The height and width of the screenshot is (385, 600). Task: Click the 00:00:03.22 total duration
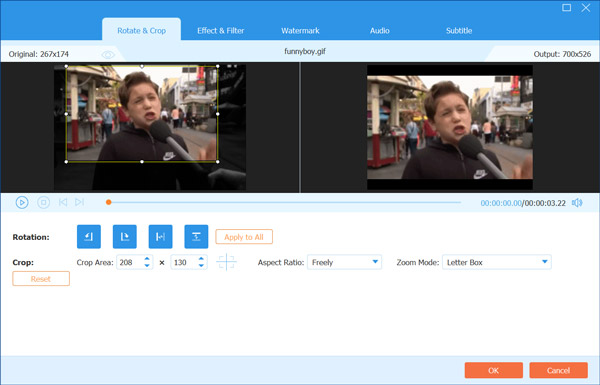click(x=545, y=203)
